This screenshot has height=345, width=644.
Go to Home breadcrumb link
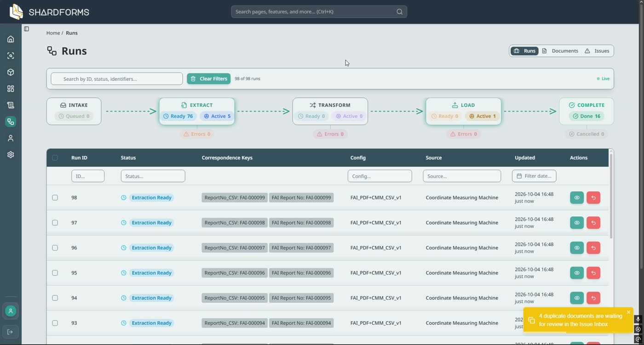click(53, 33)
